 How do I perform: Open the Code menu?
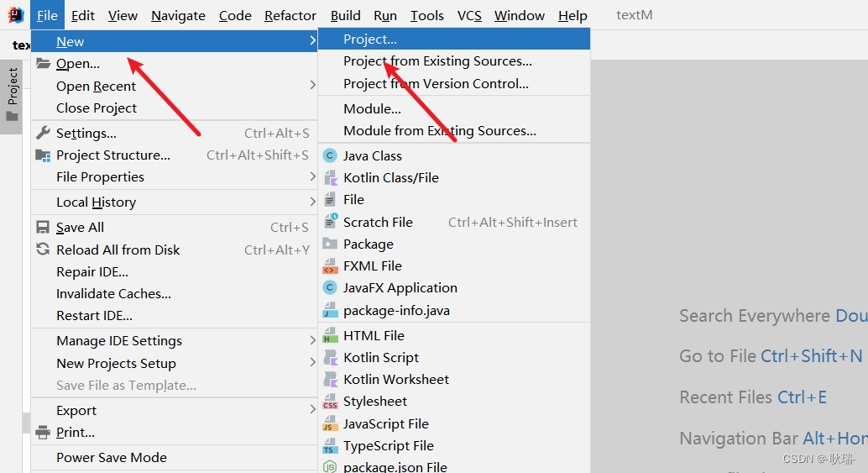(235, 15)
